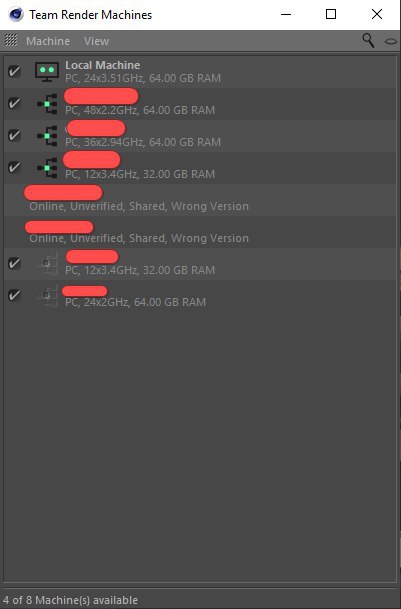Click the Cinema 4D logo in title bar
This screenshot has width=401, height=609.
coord(15,14)
